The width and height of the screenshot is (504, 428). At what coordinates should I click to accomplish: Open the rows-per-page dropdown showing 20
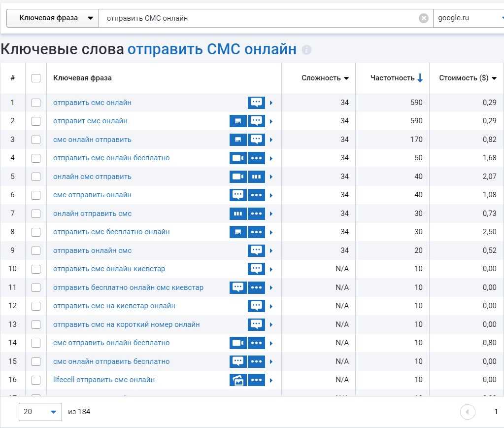(x=40, y=412)
